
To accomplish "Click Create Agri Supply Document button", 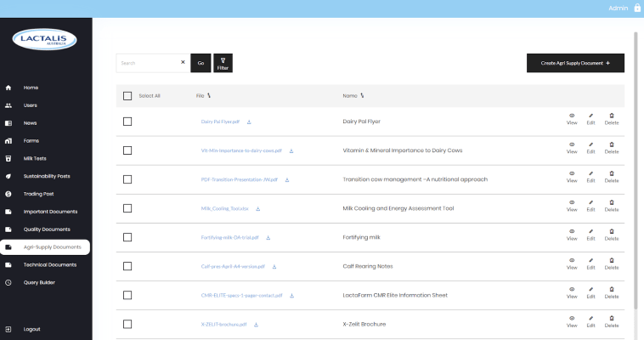I will 575,63.
